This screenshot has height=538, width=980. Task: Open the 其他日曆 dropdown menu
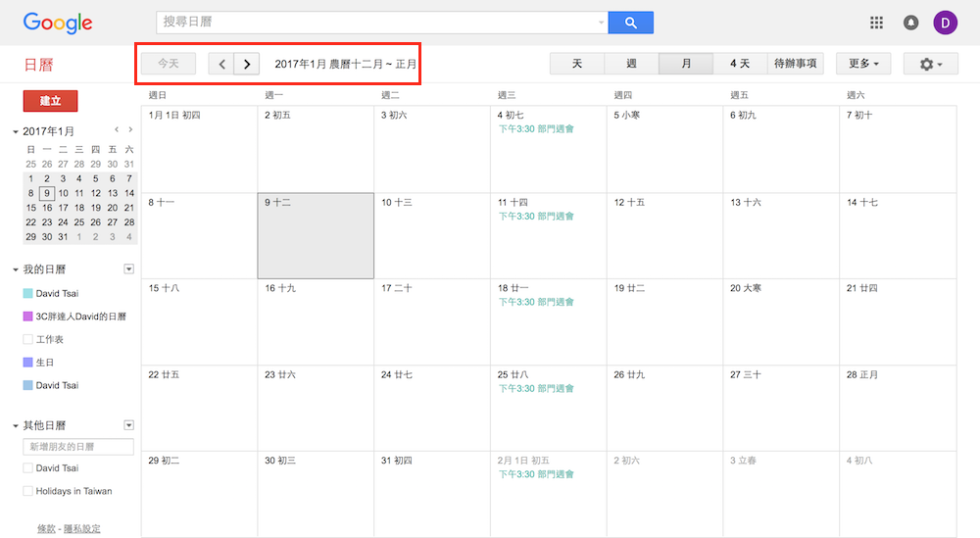pyautogui.click(x=128, y=425)
